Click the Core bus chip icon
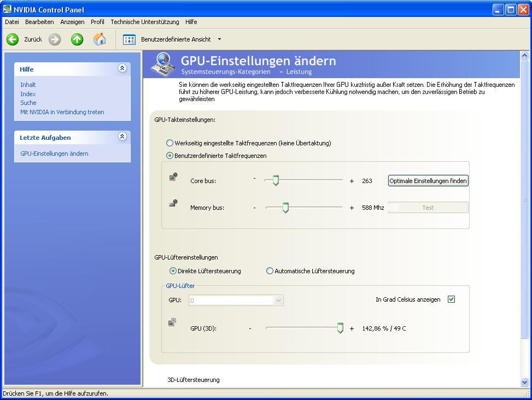 pos(173,177)
